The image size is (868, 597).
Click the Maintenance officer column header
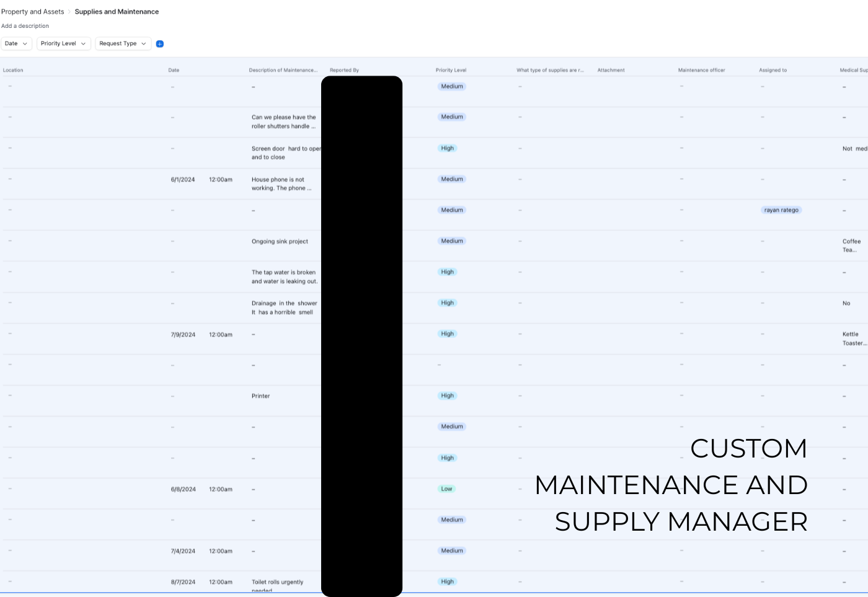[701, 70]
